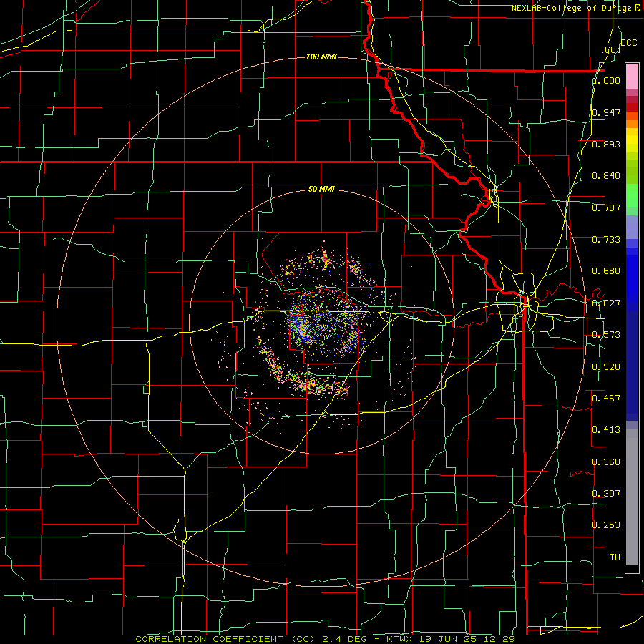The image size is (644, 644).
Task: Click the 0.893 scale value
Action: pyautogui.click(x=606, y=144)
